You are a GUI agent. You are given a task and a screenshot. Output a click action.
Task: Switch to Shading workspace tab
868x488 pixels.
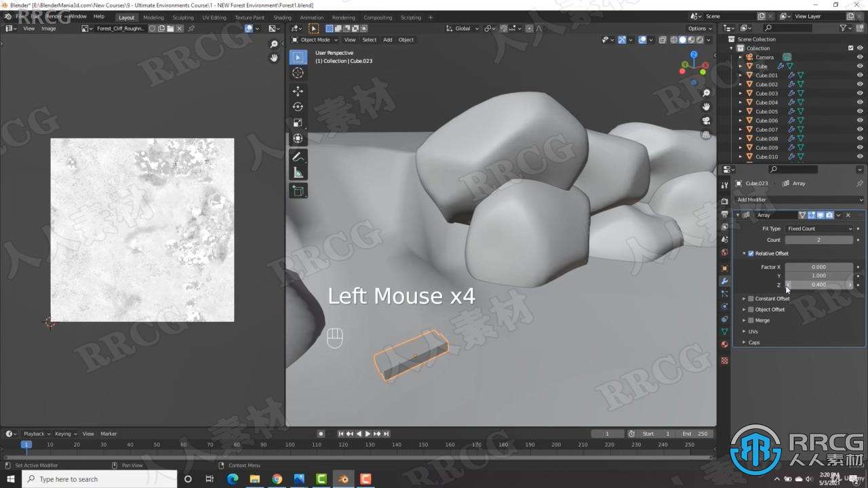point(282,17)
